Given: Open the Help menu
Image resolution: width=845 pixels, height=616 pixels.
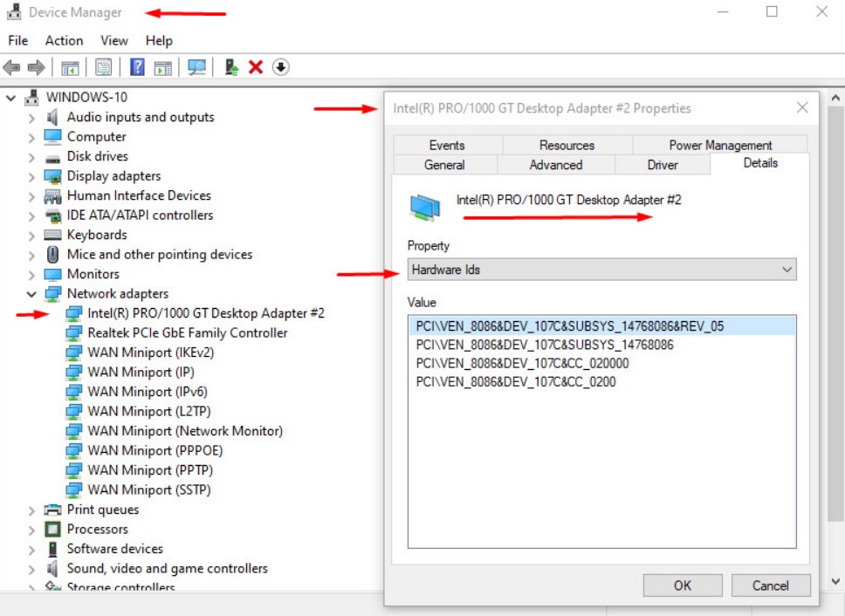Looking at the screenshot, I should [x=159, y=41].
